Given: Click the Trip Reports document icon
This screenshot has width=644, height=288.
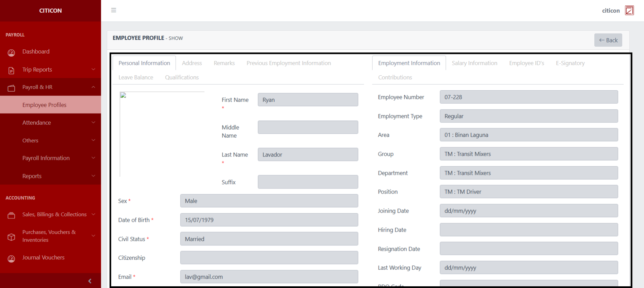Looking at the screenshot, I should (11, 70).
